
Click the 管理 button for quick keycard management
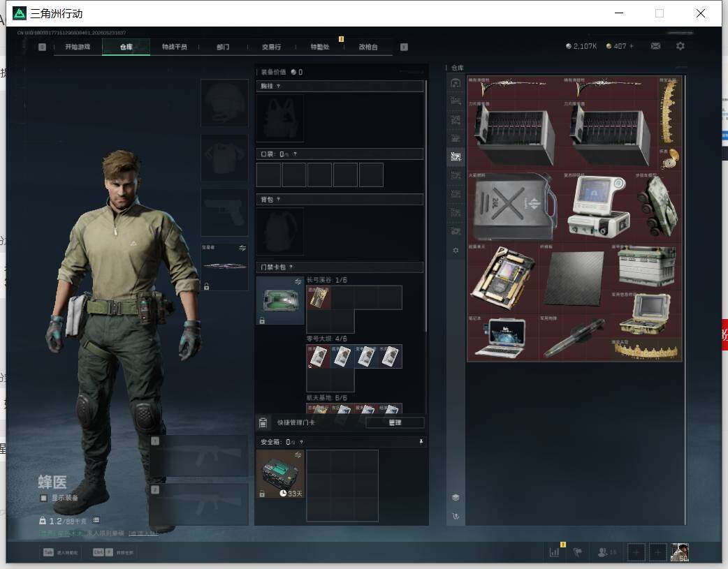395,422
